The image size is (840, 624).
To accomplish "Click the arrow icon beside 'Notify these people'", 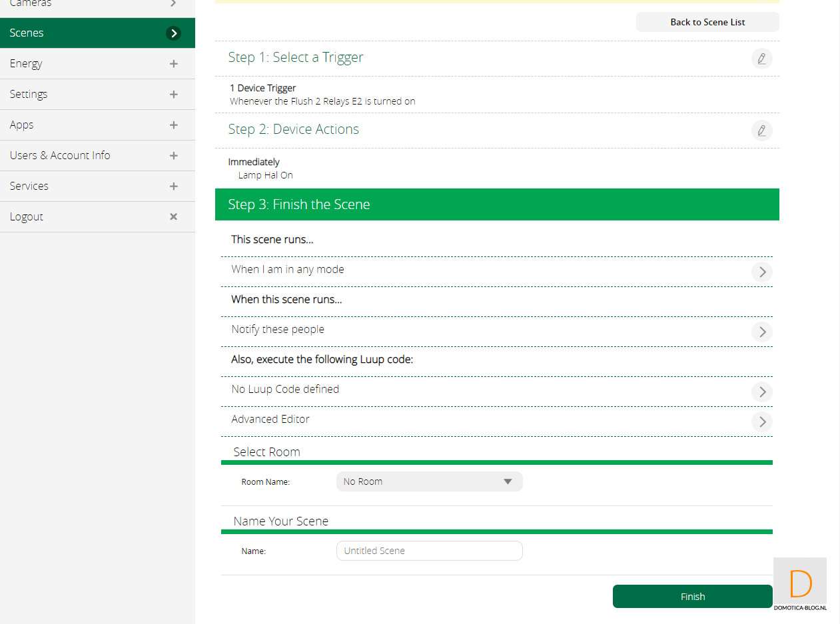I will pos(762,332).
